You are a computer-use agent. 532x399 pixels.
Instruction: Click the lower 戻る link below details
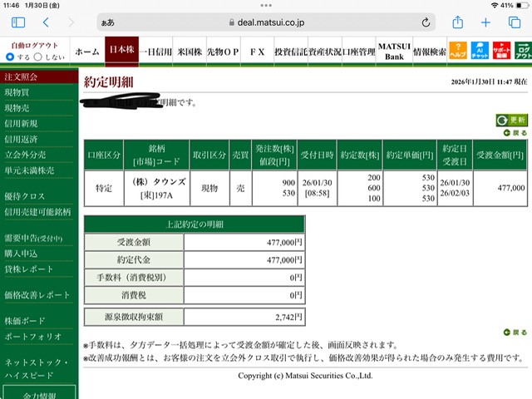(515, 332)
